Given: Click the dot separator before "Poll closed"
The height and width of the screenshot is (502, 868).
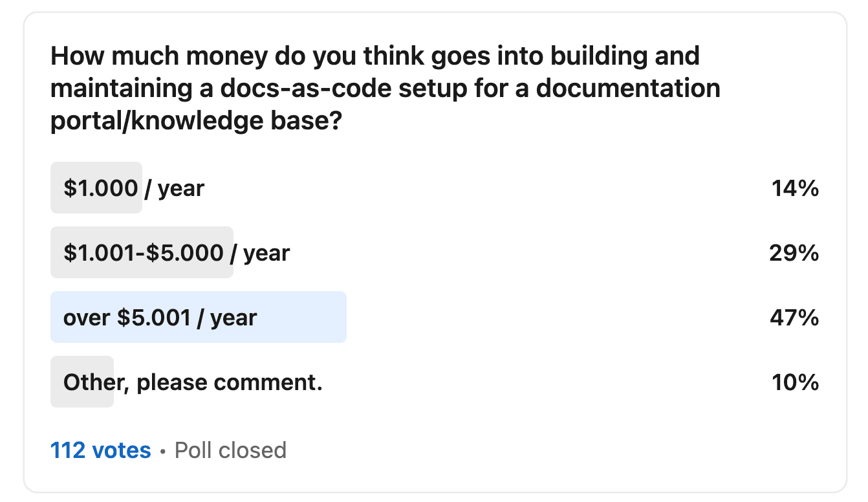Looking at the screenshot, I should pos(163,451).
